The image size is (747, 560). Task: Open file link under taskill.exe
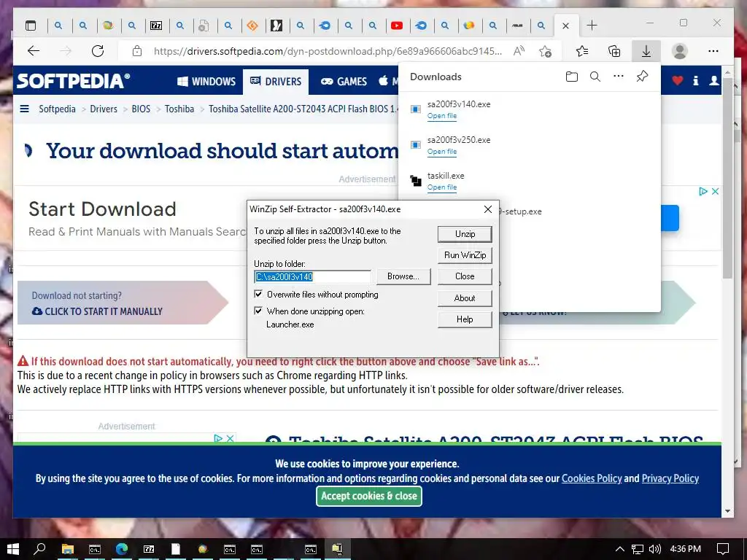(x=441, y=187)
